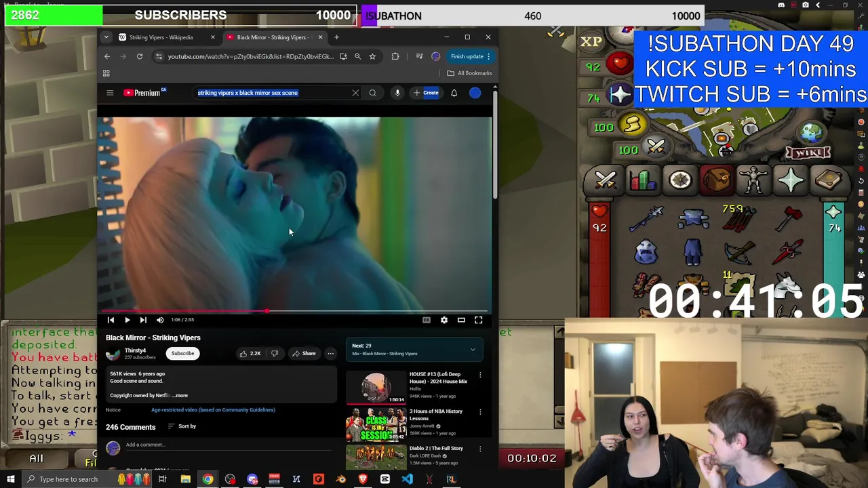
Task: Toggle run energy orb showing 100
Action: pos(632,125)
